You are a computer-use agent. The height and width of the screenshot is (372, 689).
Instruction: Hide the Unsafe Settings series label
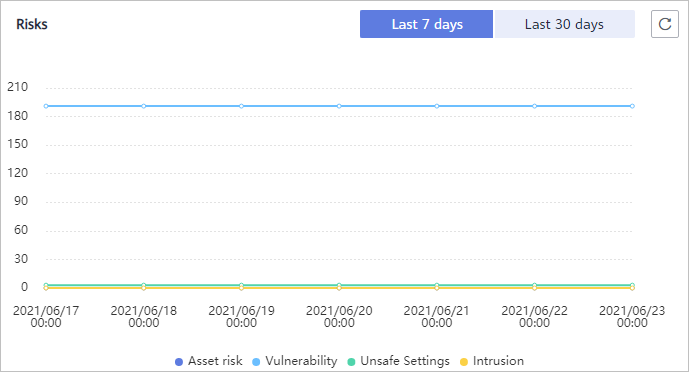coord(405,361)
